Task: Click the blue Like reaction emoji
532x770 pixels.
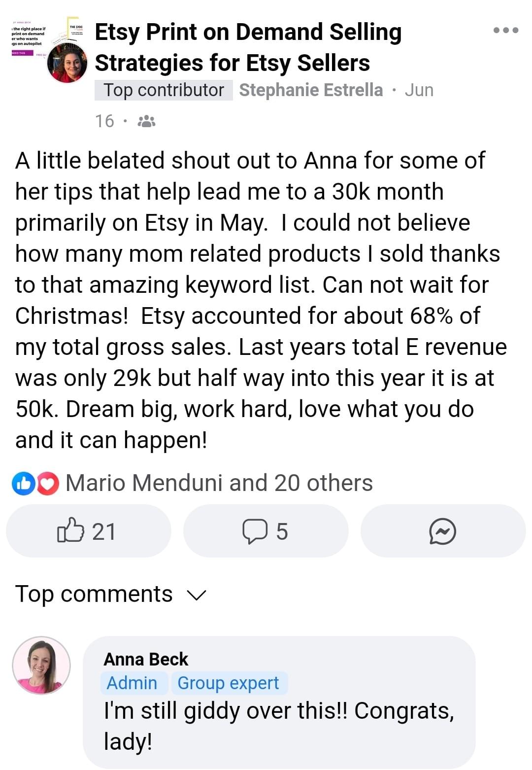Action: click(23, 483)
